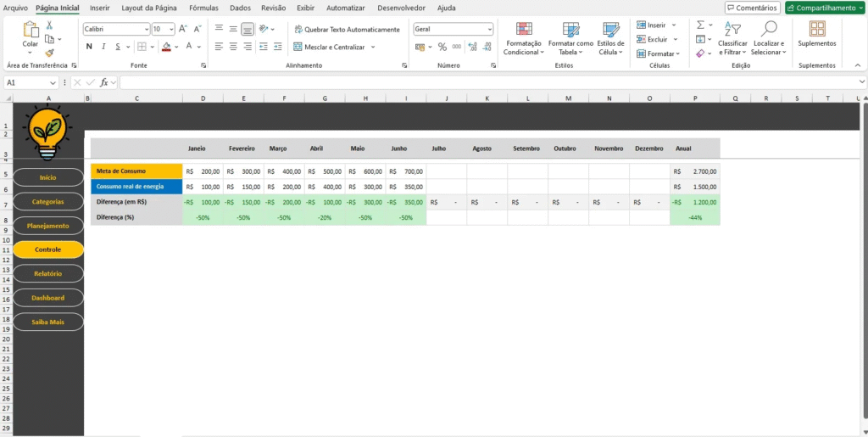This screenshot has height=437, width=868.
Task: Open the Calibri font name dropdown
Action: tap(145, 29)
